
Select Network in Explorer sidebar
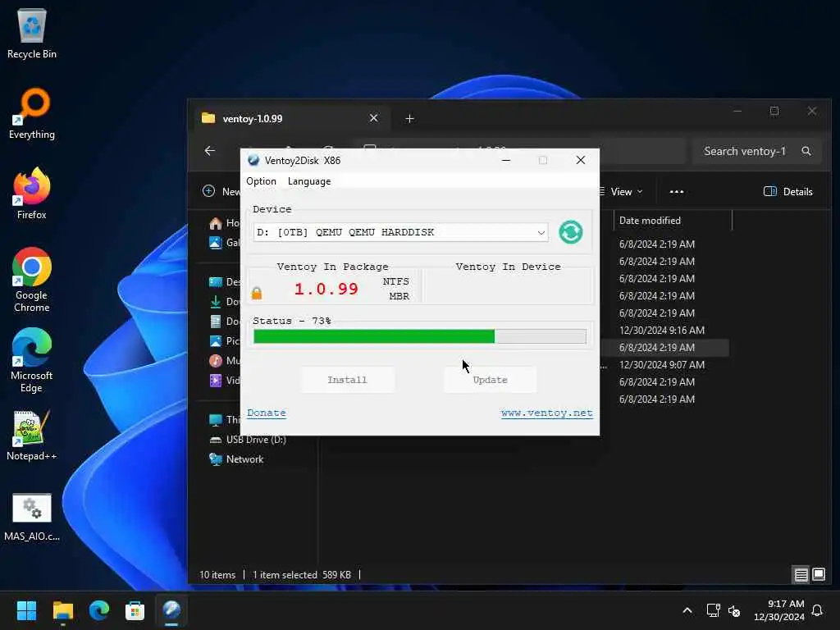(237, 459)
